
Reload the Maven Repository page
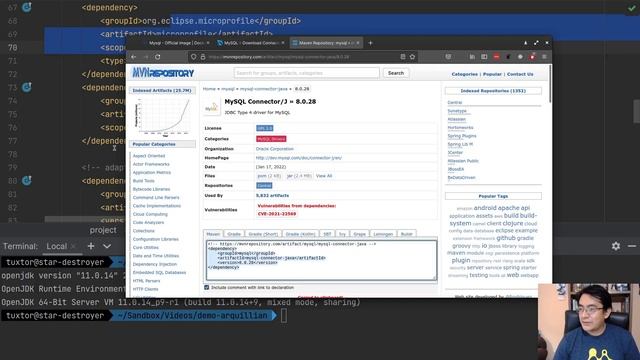pos(158,57)
